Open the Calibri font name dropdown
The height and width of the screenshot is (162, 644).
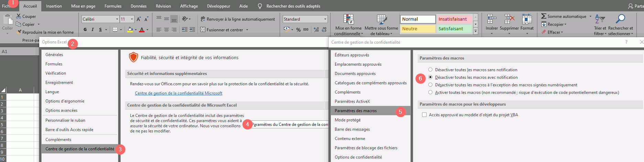117,19
